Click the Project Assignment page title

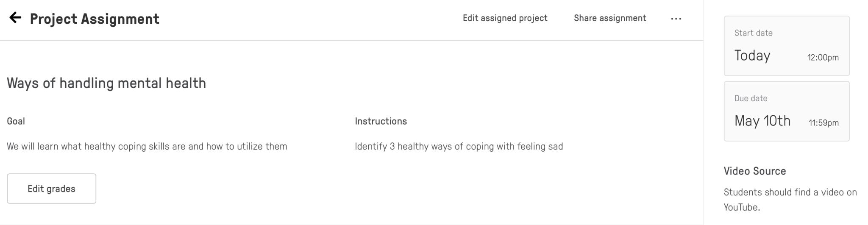[95, 19]
